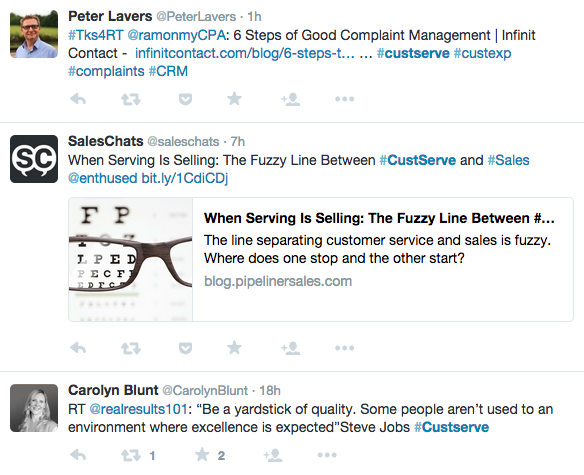
Task: Favorite the SalesChats tweet
Action: pos(234,348)
